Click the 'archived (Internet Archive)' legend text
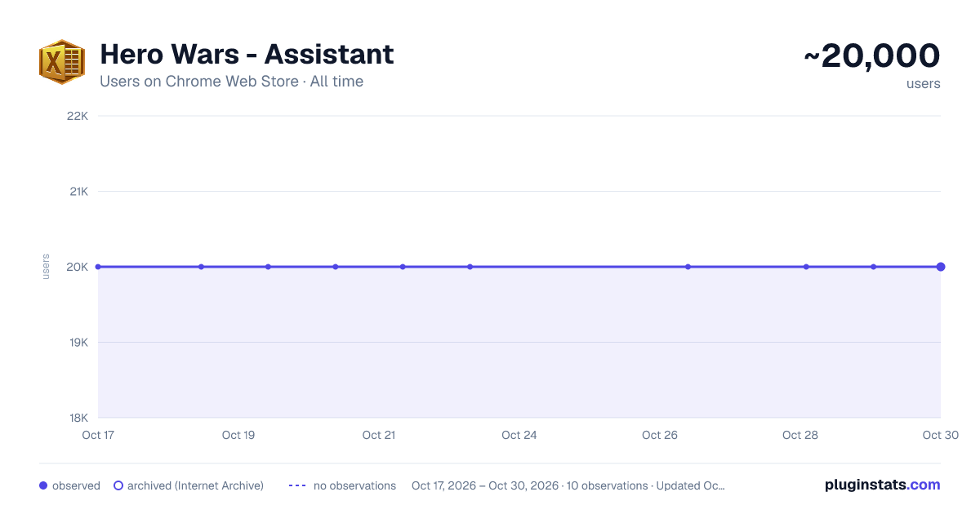Screen dimensions: 980x514 pos(195,485)
